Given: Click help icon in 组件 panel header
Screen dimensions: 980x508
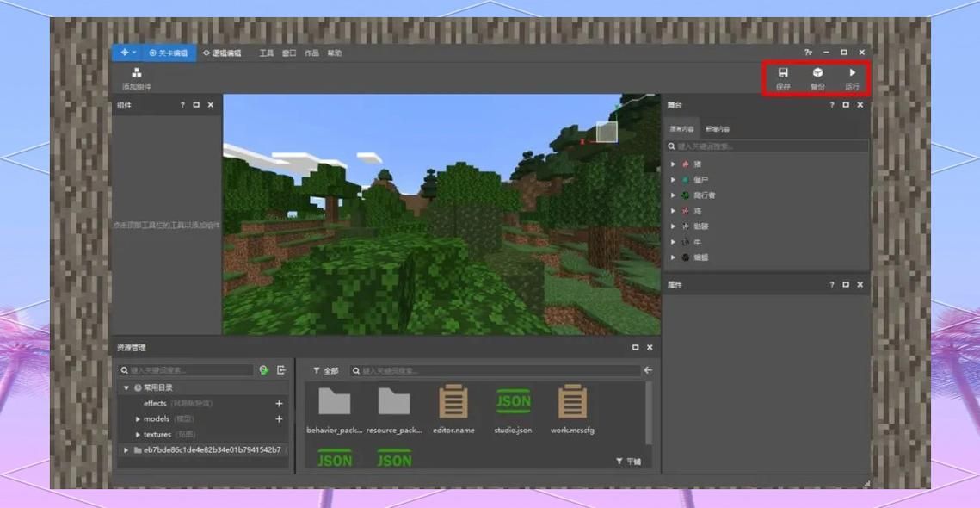Looking at the screenshot, I should (x=182, y=105).
